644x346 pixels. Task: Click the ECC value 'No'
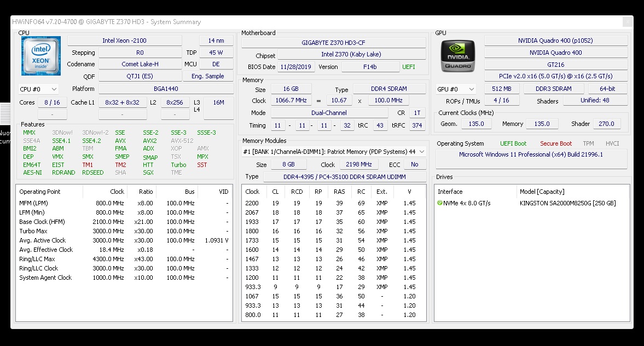(415, 164)
